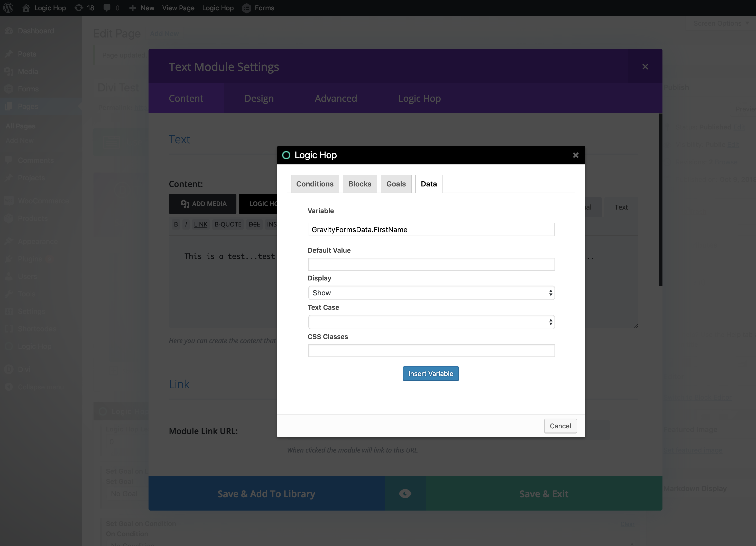
Task: Open Pages in the sidebar
Action: [41, 106]
